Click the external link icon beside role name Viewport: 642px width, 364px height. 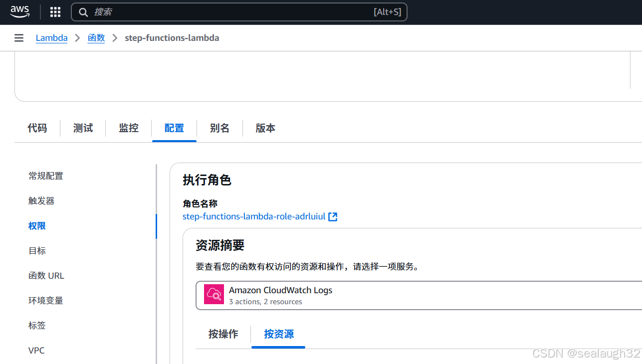tap(333, 216)
